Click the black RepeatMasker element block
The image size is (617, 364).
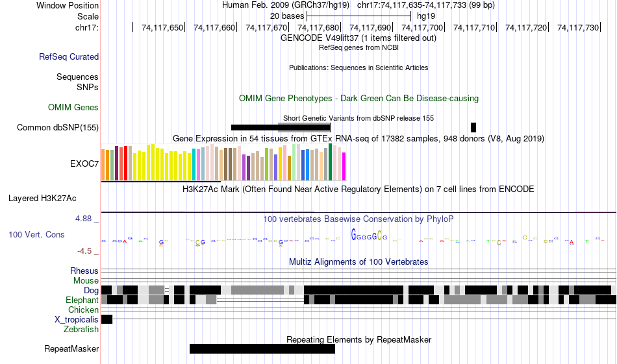(x=262, y=348)
